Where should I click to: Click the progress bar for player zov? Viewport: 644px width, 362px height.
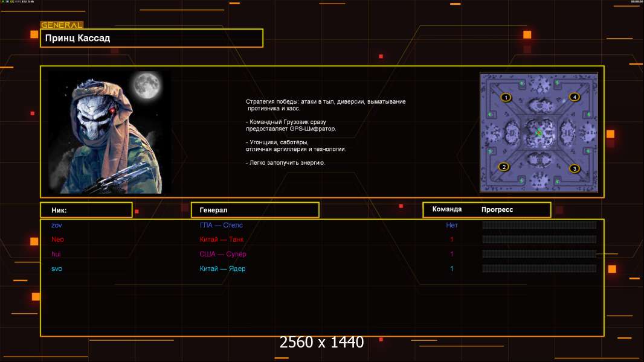click(x=539, y=225)
